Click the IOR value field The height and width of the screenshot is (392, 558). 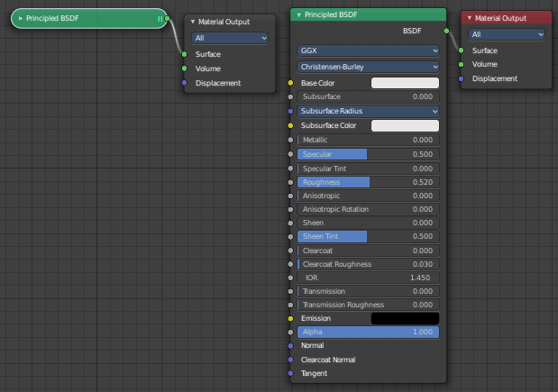tap(368, 278)
